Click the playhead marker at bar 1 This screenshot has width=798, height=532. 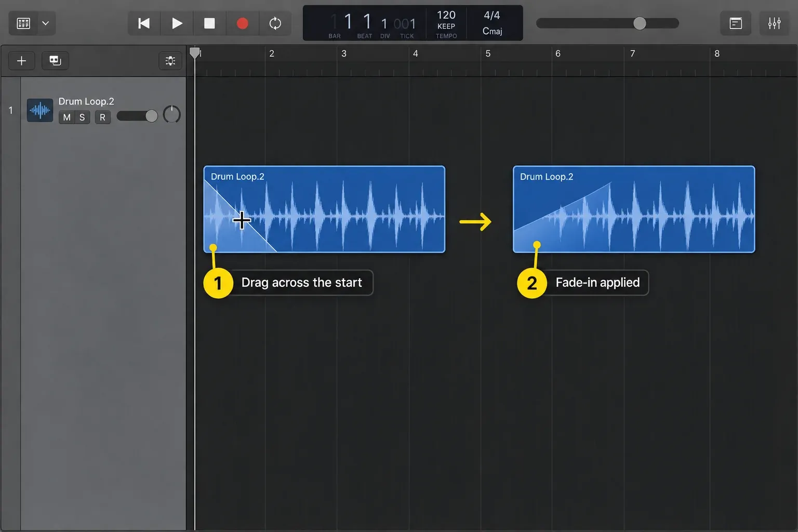[x=195, y=53]
